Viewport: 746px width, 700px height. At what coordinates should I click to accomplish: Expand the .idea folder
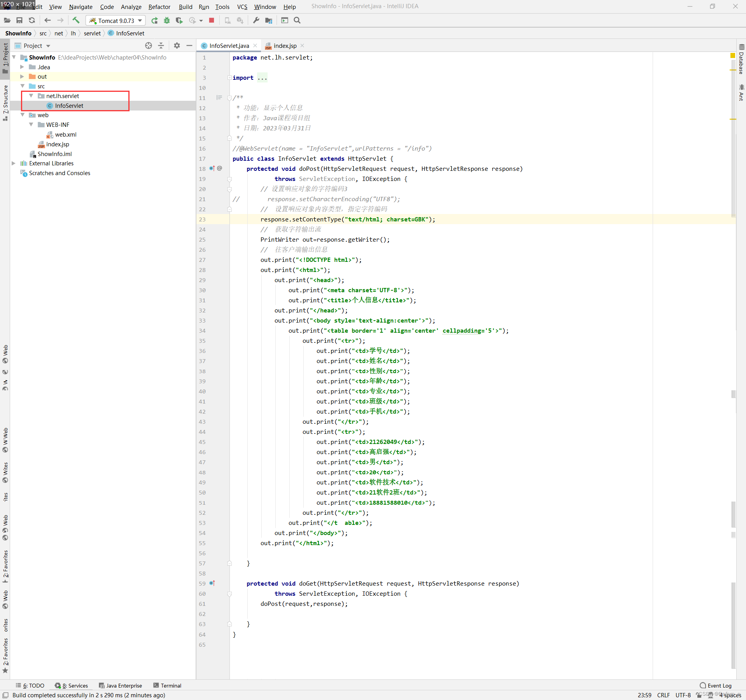[22, 67]
